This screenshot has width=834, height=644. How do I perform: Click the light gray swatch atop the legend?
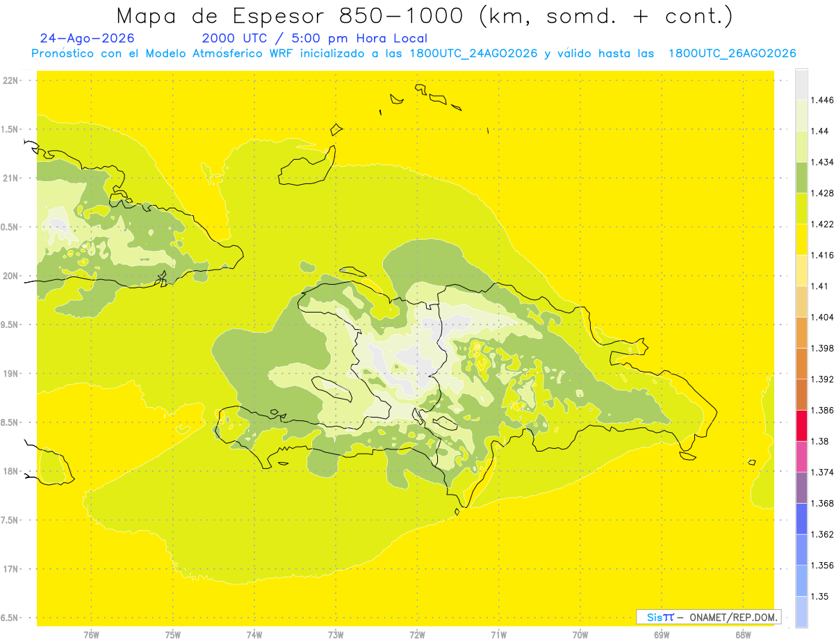pyautogui.click(x=801, y=84)
